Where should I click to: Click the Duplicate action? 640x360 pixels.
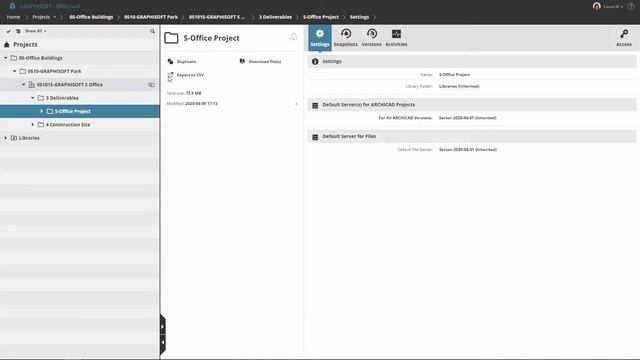(x=182, y=62)
